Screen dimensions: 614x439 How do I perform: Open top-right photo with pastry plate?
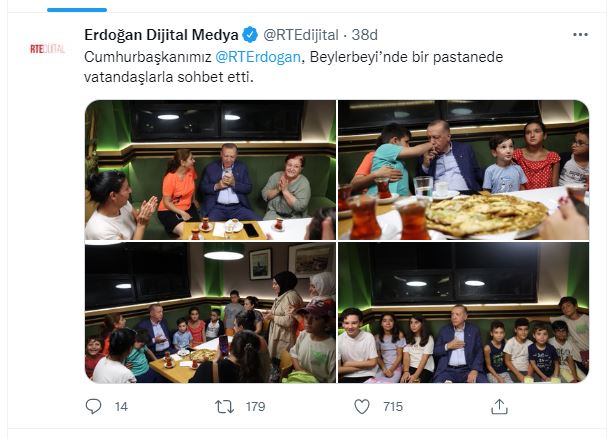[x=464, y=170]
